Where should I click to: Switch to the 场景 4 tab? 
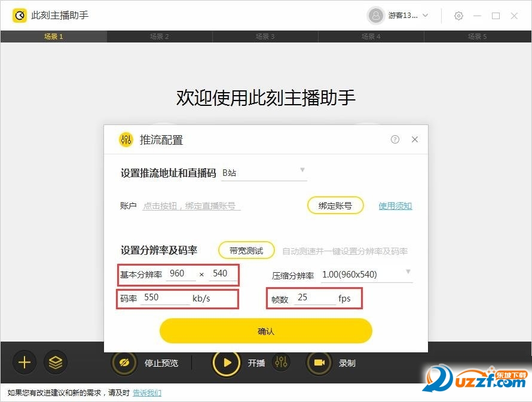point(371,36)
